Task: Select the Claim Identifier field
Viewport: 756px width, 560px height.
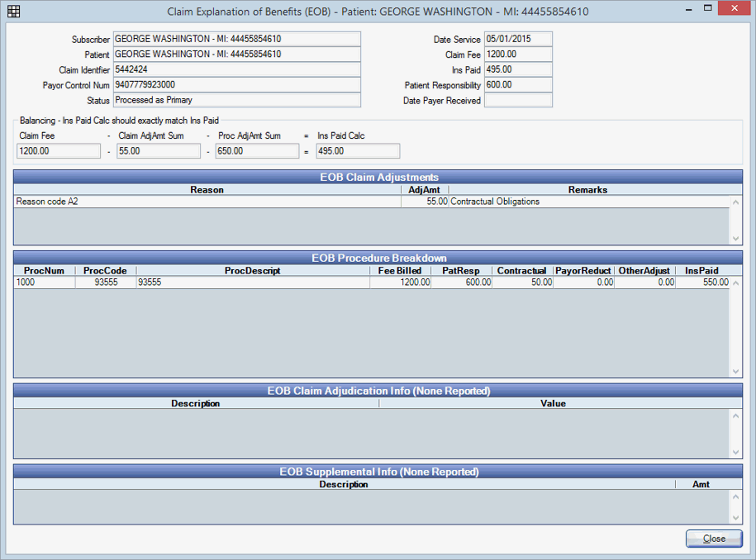Action: [236, 69]
